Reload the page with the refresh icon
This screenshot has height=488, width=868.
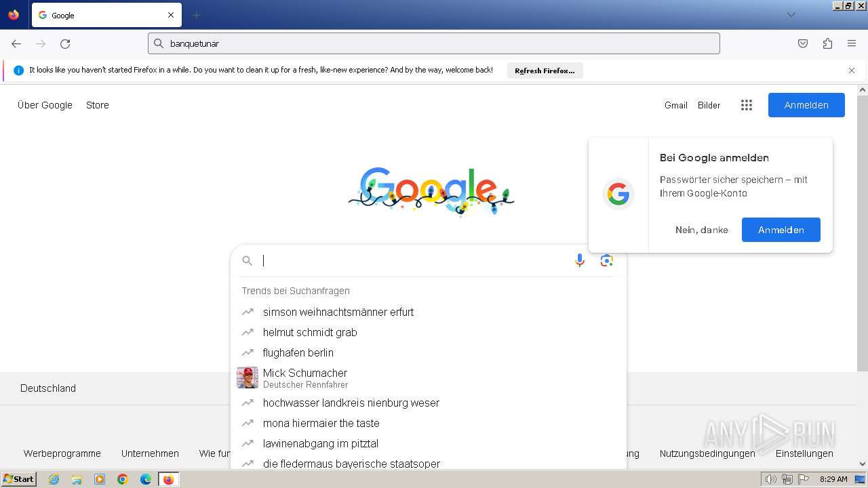[x=65, y=43]
